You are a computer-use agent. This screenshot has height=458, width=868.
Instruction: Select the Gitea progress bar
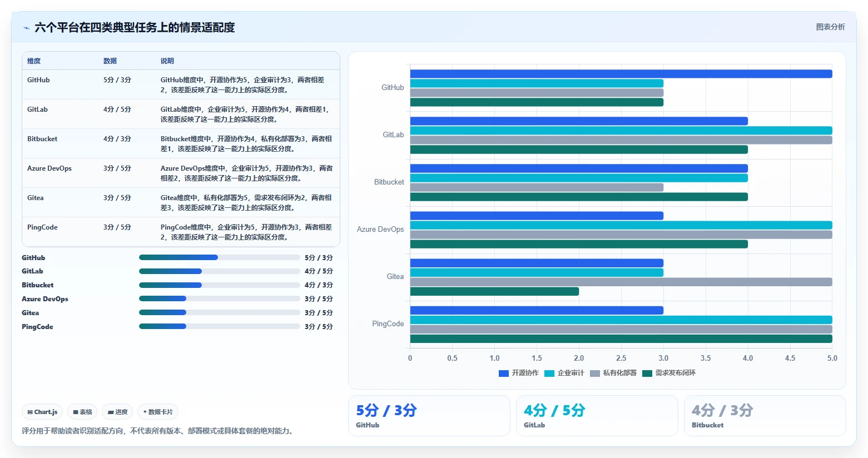click(219, 312)
